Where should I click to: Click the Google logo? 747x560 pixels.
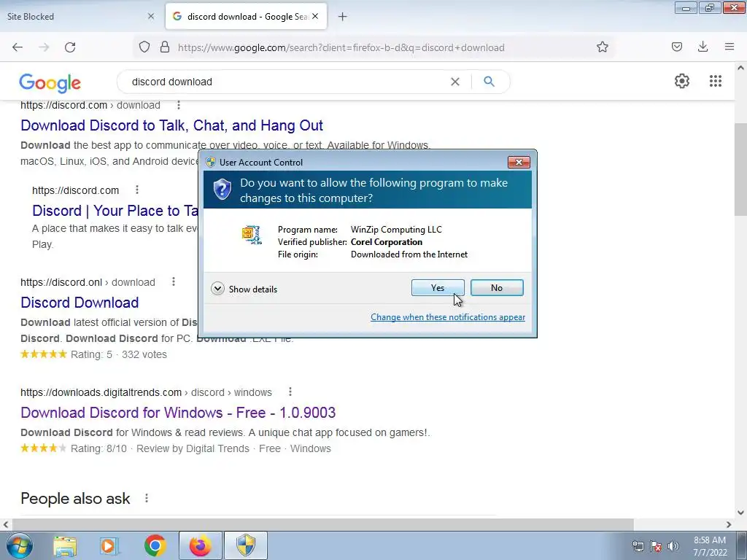(50, 83)
